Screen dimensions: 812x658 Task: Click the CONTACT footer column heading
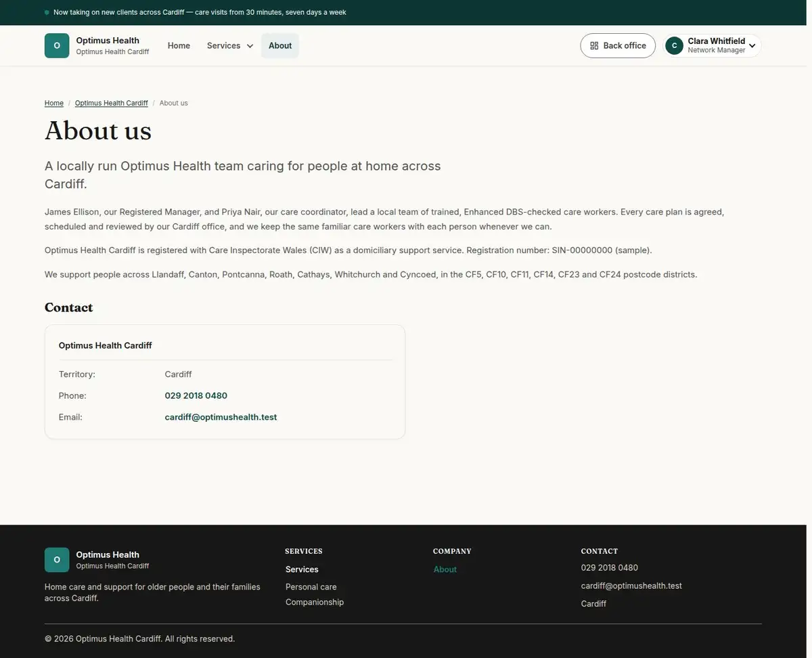click(600, 551)
